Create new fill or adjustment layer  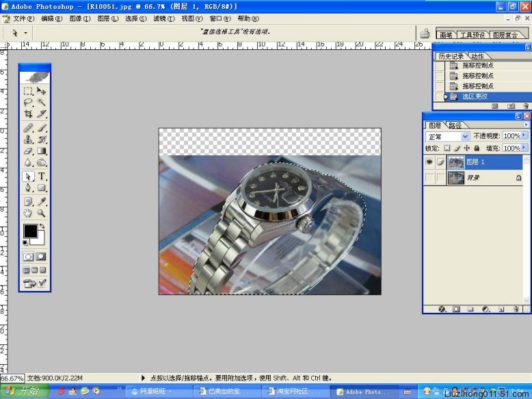[486, 309]
